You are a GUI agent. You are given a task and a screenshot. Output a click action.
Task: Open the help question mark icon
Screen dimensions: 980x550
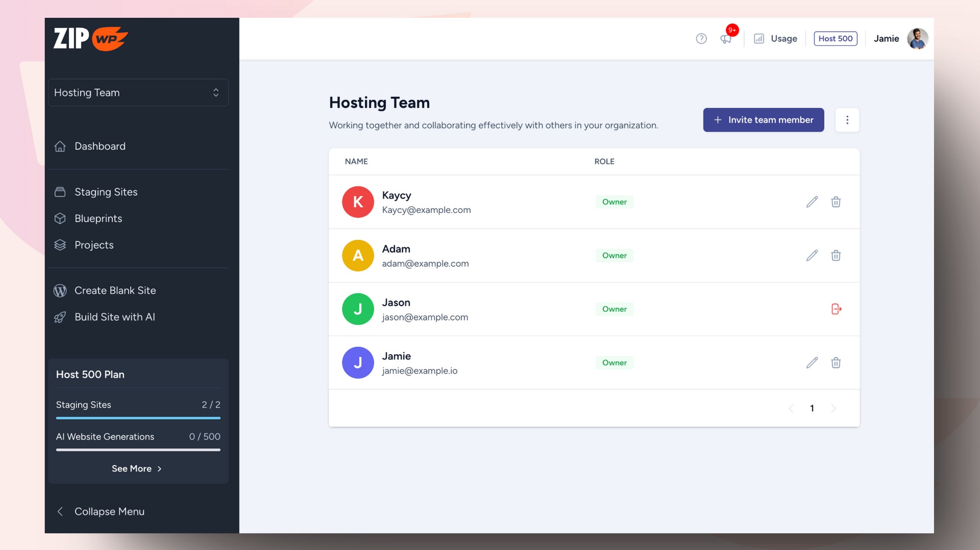coord(701,39)
